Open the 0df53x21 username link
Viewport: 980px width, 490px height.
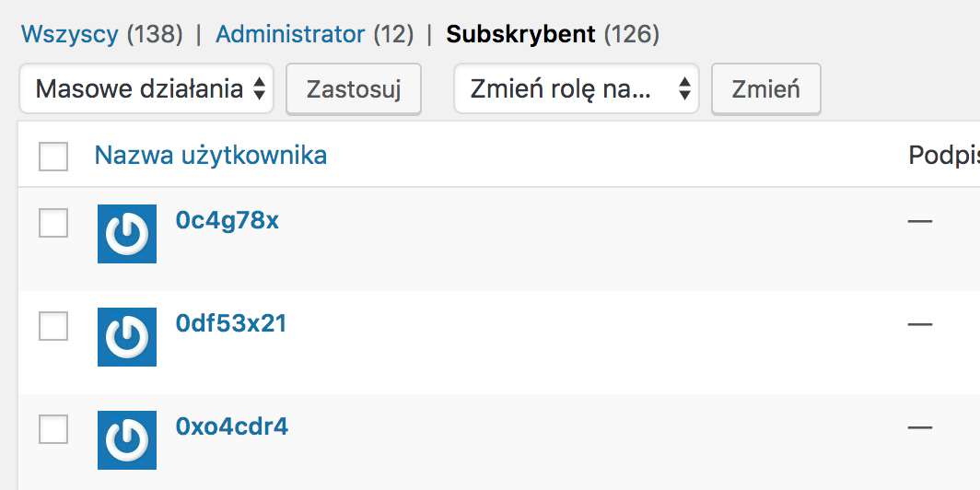231,323
